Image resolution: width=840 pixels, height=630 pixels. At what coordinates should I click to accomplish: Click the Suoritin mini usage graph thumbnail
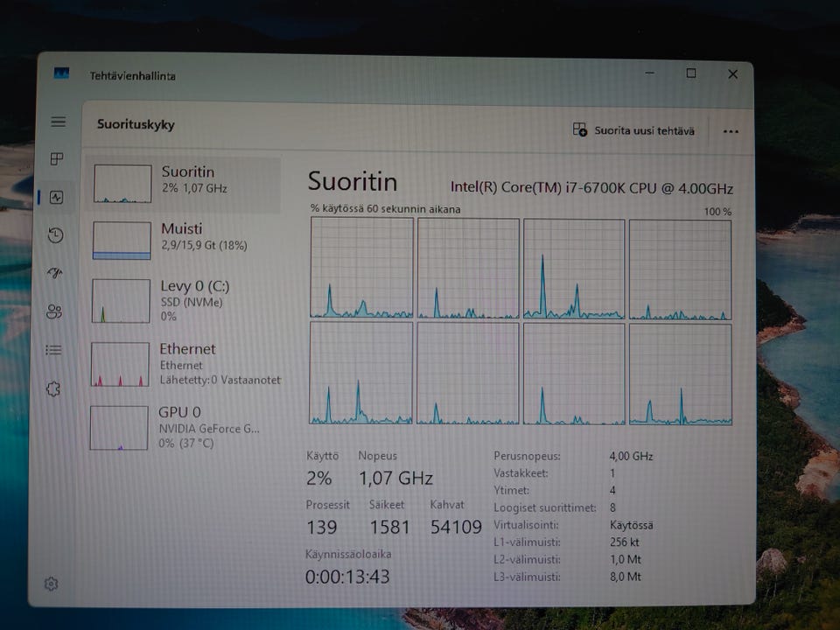click(x=122, y=184)
